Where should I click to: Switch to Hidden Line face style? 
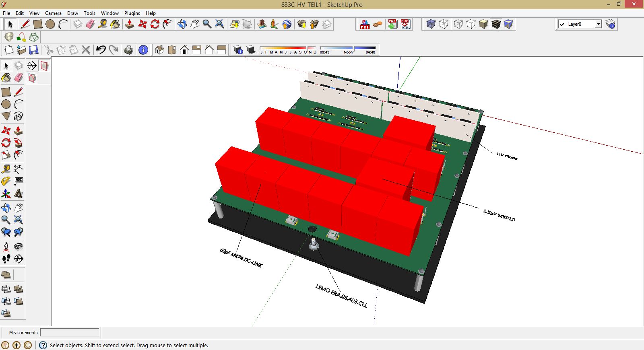471,24
